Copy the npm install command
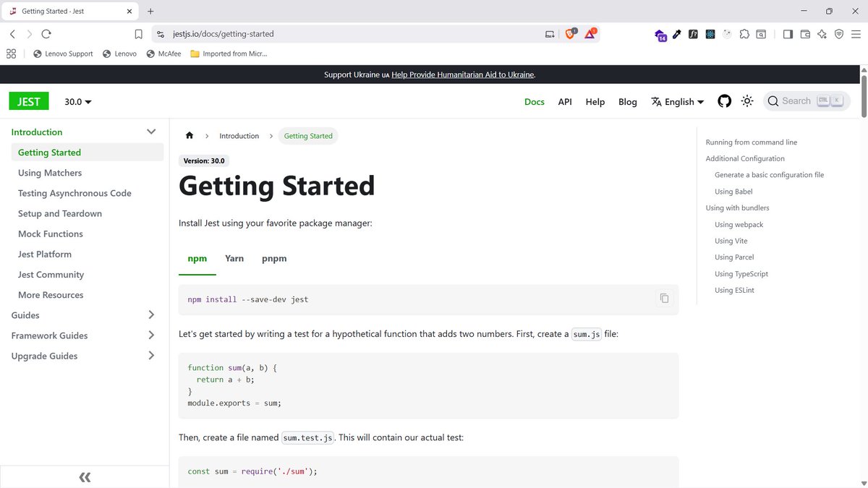 point(664,298)
